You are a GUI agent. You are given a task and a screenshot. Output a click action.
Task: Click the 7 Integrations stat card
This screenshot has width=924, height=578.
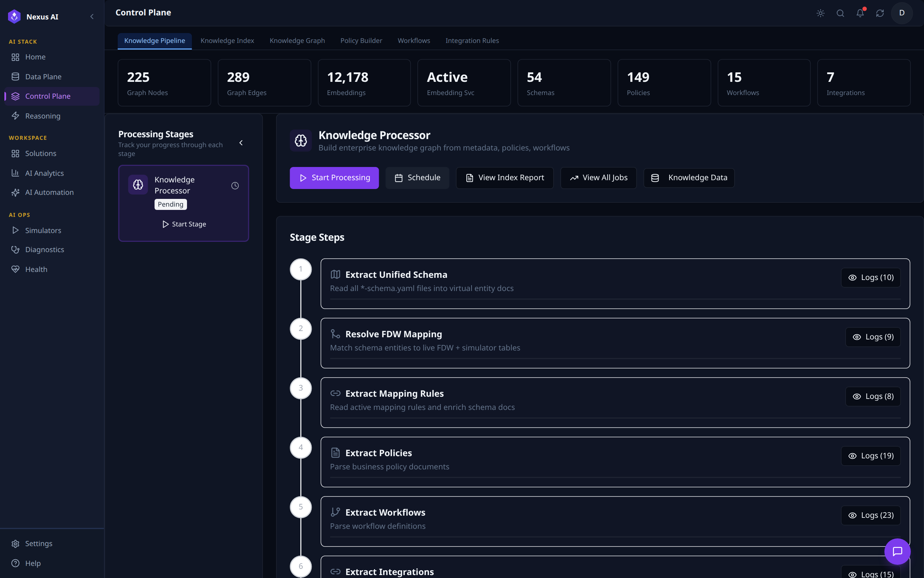863,83
